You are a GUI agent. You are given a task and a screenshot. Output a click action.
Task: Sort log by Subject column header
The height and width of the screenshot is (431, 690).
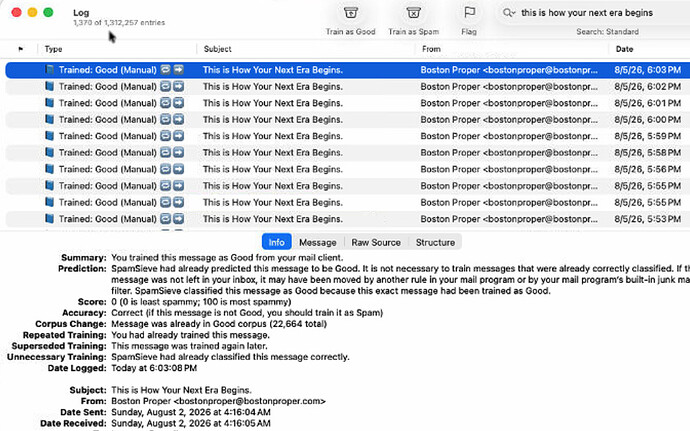pyautogui.click(x=217, y=49)
